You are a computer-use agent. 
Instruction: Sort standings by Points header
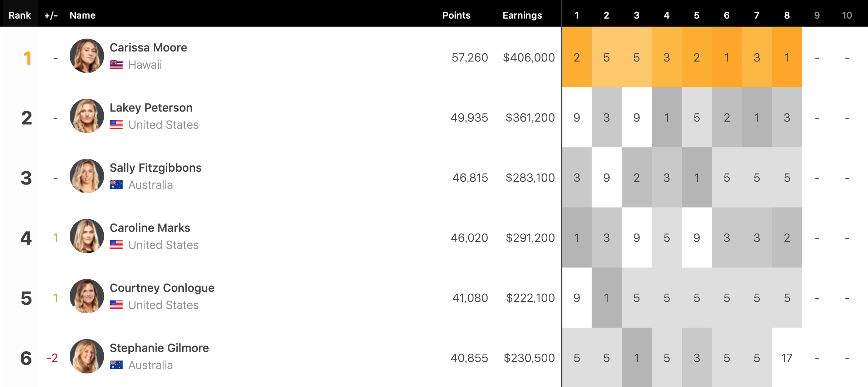tap(456, 15)
